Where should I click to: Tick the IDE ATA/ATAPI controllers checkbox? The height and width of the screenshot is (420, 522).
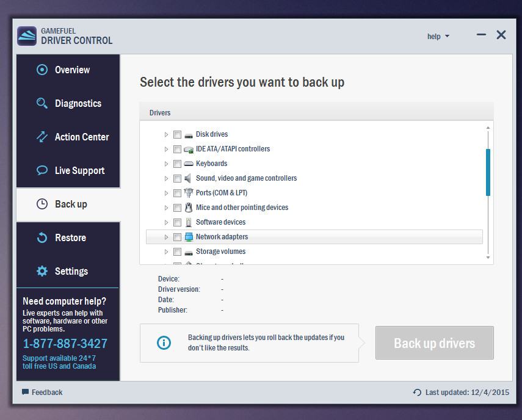177,149
